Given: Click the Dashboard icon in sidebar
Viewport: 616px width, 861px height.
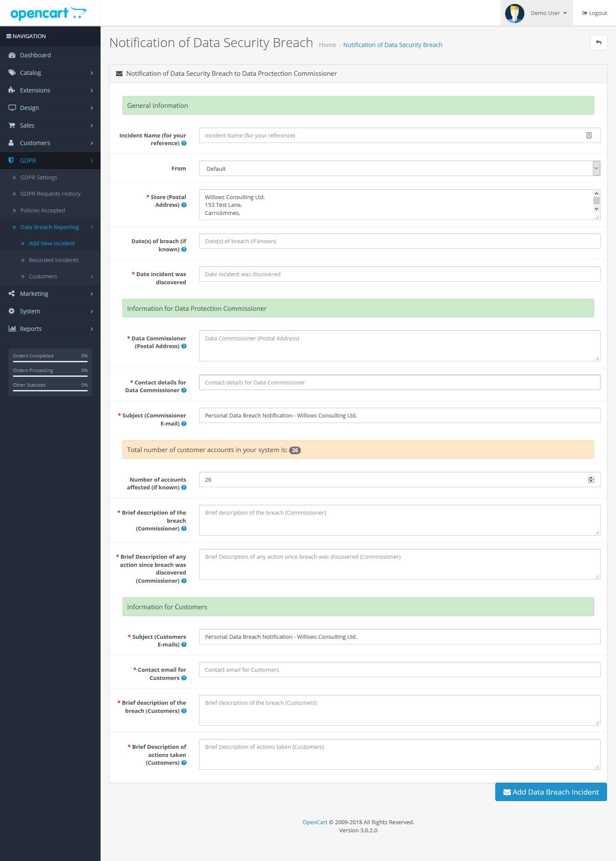Looking at the screenshot, I should [x=12, y=55].
